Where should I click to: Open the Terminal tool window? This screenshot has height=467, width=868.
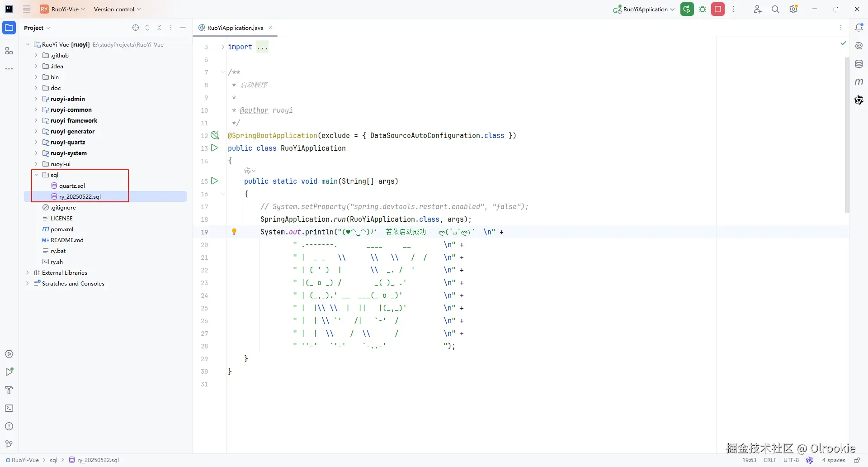tap(9, 408)
